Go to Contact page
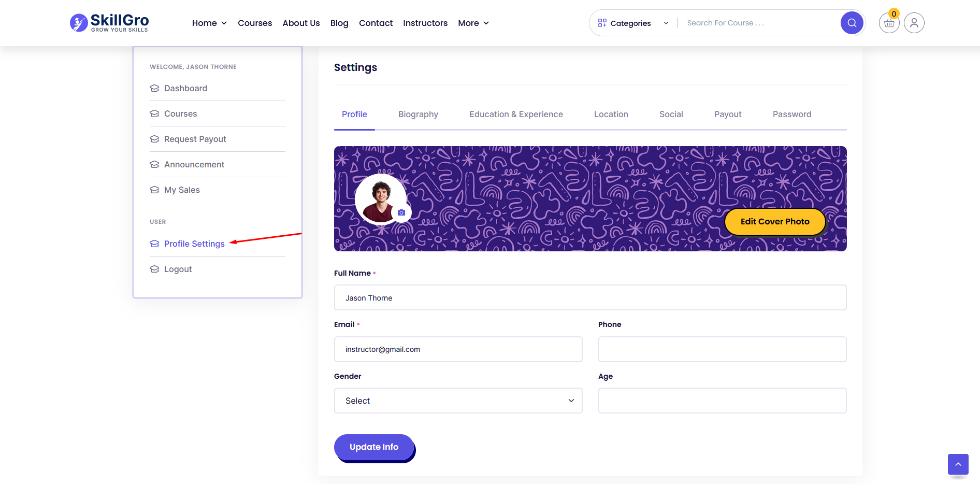Viewport: 980px width, 484px height. click(x=376, y=23)
